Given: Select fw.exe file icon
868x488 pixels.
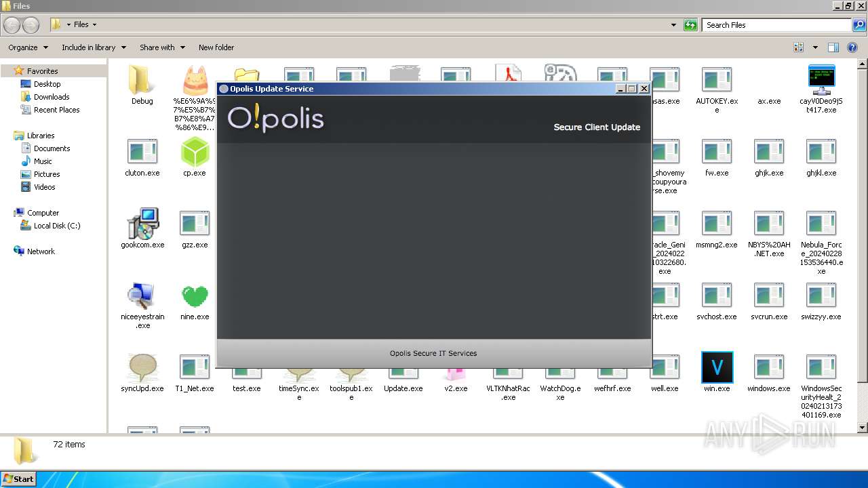Looking at the screenshot, I should pos(717,152).
